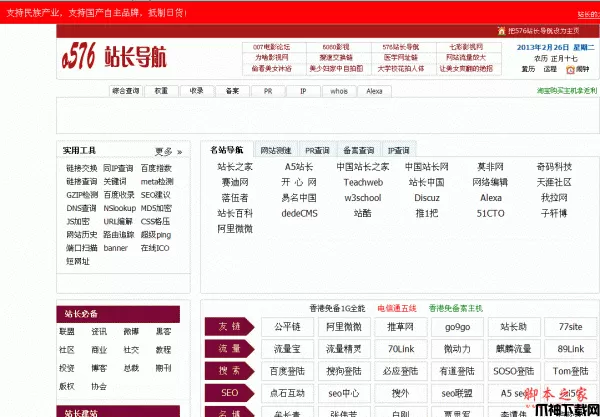Screen dimensions: 600x417
Task: Select the 名站导航 tab
Action: [227, 150]
